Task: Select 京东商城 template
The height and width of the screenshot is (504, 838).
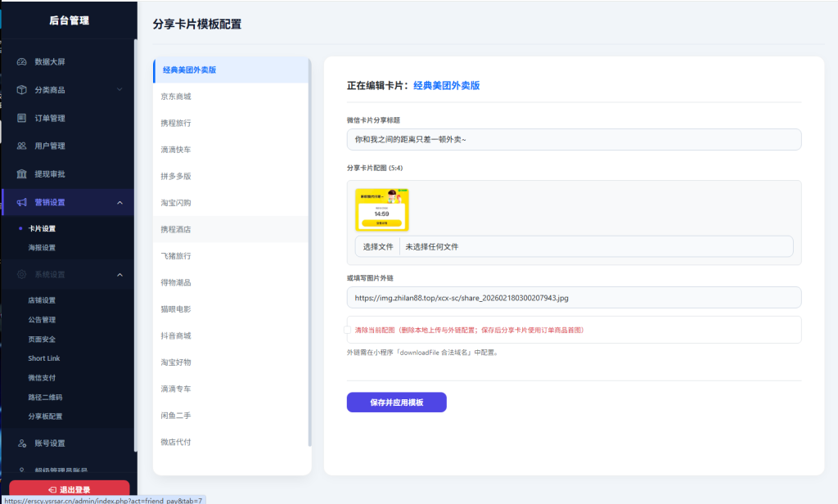Action: pyautogui.click(x=231, y=97)
